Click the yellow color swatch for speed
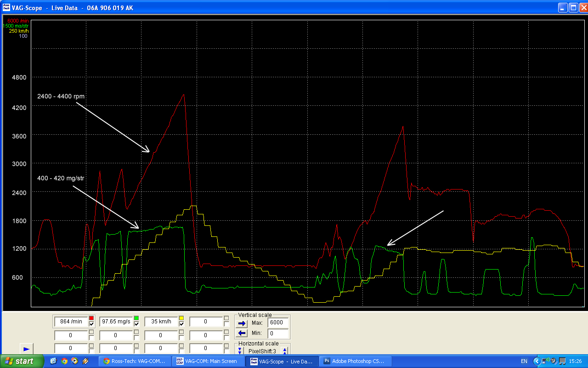The width and height of the screenshot is (588, 368). pyautogui.click(x=181, y=318)
